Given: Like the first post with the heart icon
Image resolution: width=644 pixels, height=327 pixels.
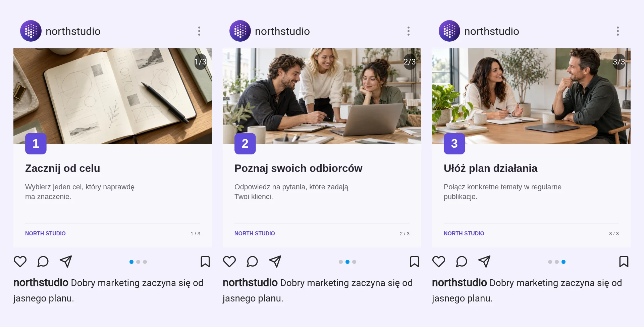Looking at the screenshot, I should point(20,262).
